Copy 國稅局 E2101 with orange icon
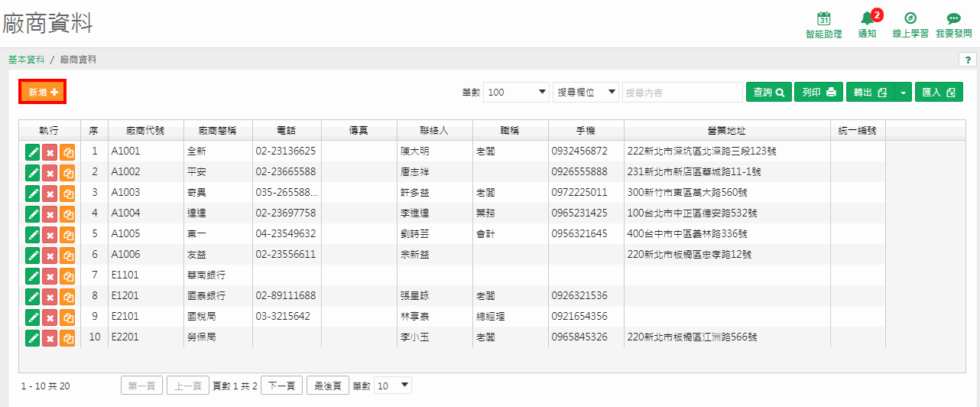 [x=67, y=317]
